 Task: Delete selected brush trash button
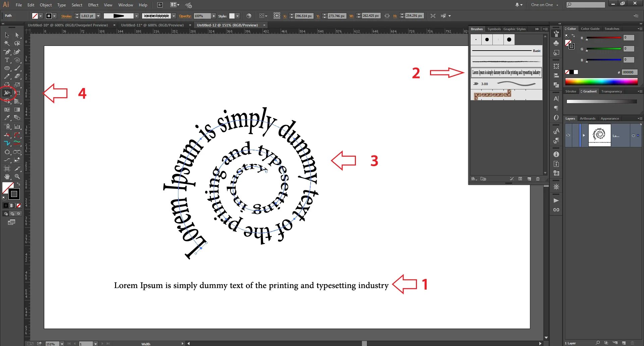tap(538, 179)
